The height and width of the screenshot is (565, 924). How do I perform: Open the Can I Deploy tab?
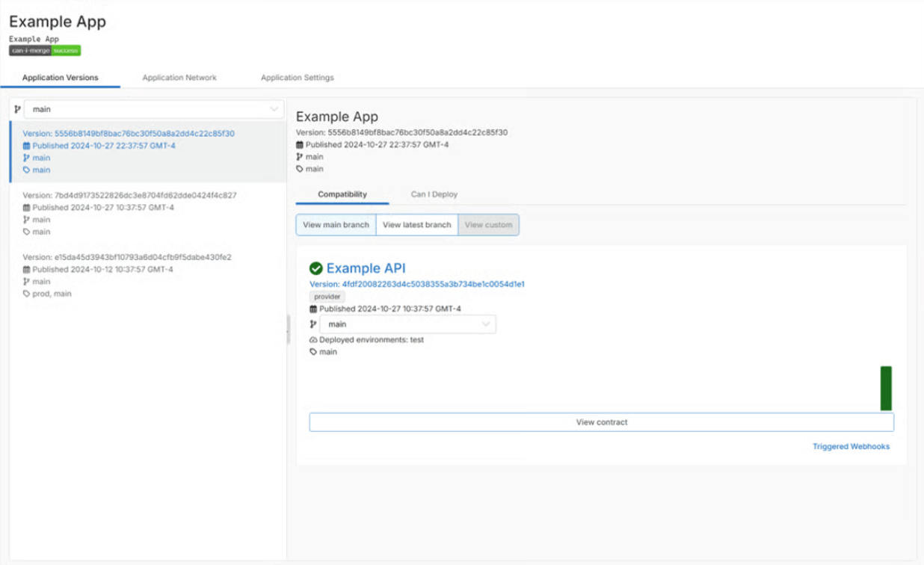click(x=434, y=194)
